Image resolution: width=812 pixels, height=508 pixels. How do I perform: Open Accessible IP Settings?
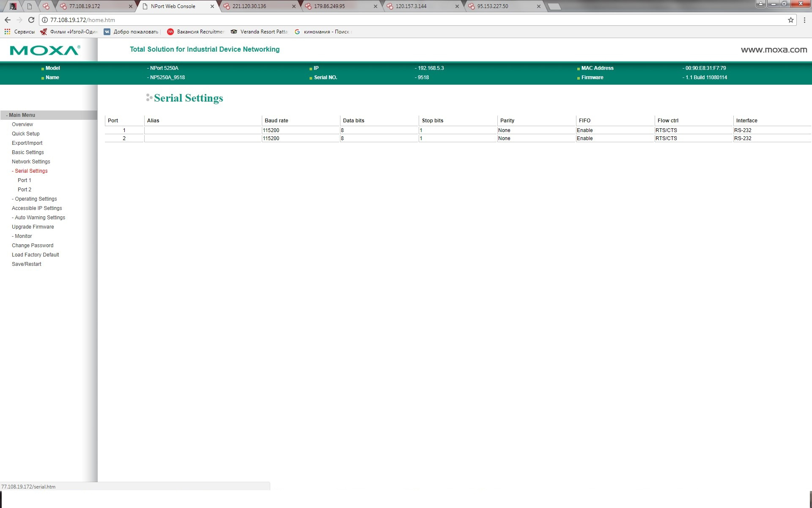(37, 208)
